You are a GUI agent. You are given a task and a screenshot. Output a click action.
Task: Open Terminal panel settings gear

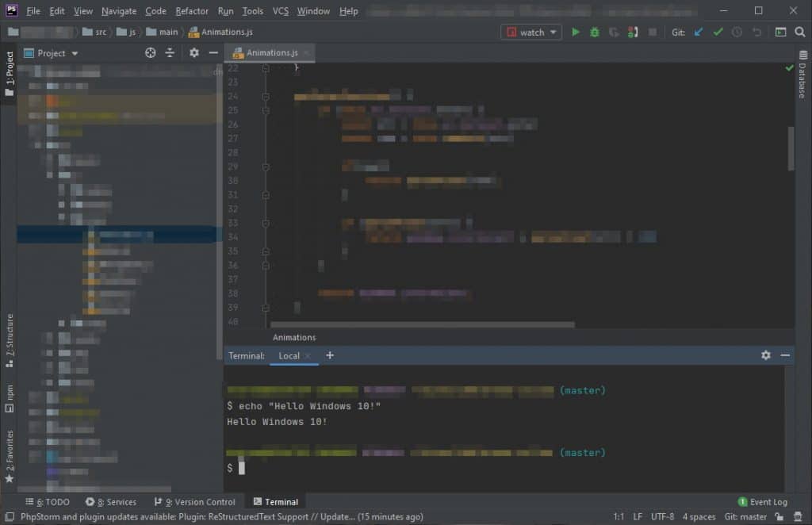click(x=766, y=355)
